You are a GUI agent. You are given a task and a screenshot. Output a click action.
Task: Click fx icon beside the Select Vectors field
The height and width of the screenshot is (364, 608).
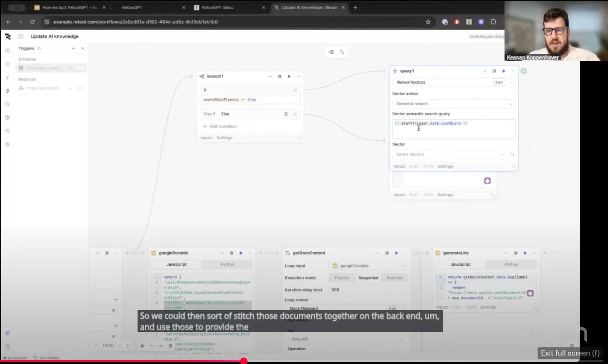[512, 154]
